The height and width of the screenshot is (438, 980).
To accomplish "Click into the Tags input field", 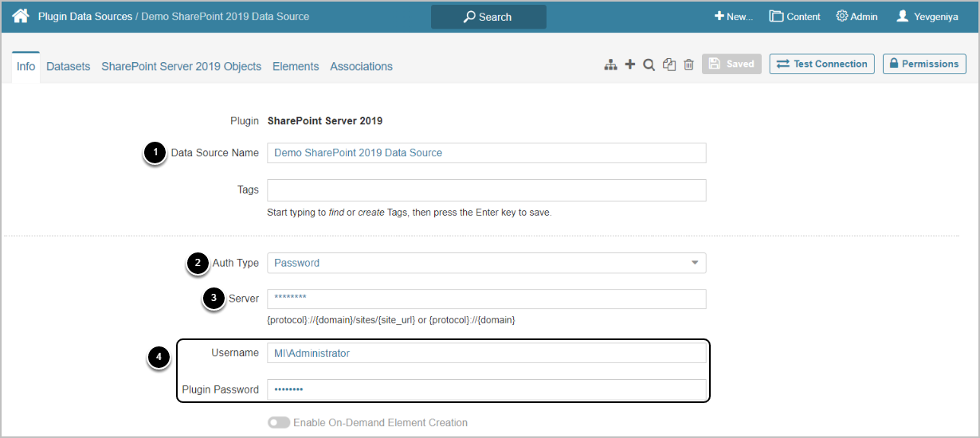I will click(486, 190).
